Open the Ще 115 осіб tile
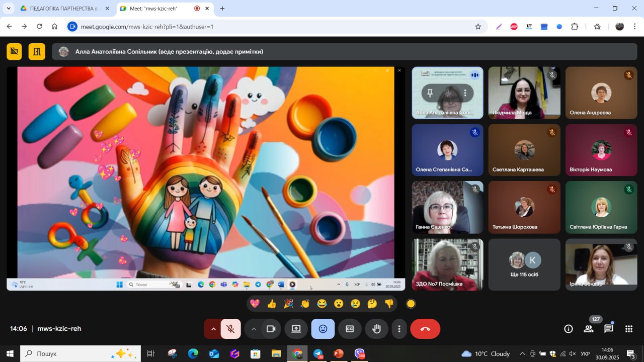Image resolution: width=644 pixels, height=362 pixels. pos(524,264)
